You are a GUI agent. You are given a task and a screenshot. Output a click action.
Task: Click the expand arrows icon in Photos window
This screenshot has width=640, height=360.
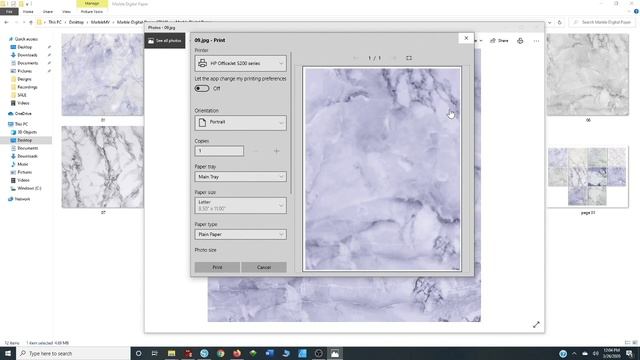536,324
